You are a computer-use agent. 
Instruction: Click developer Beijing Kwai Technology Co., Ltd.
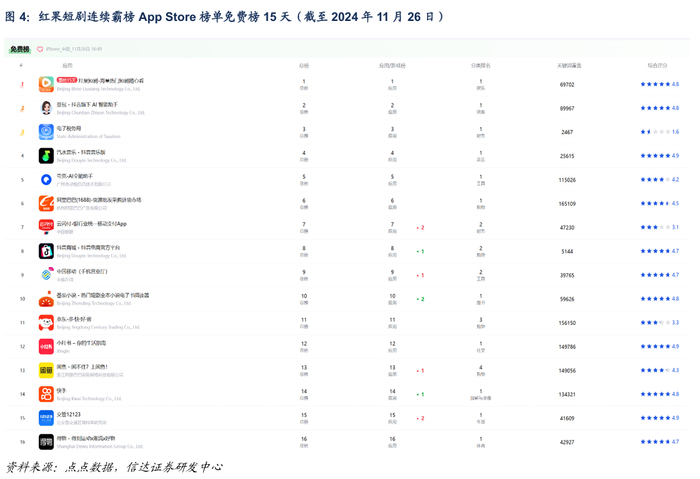pyautogui.click(x=89, y=399)
